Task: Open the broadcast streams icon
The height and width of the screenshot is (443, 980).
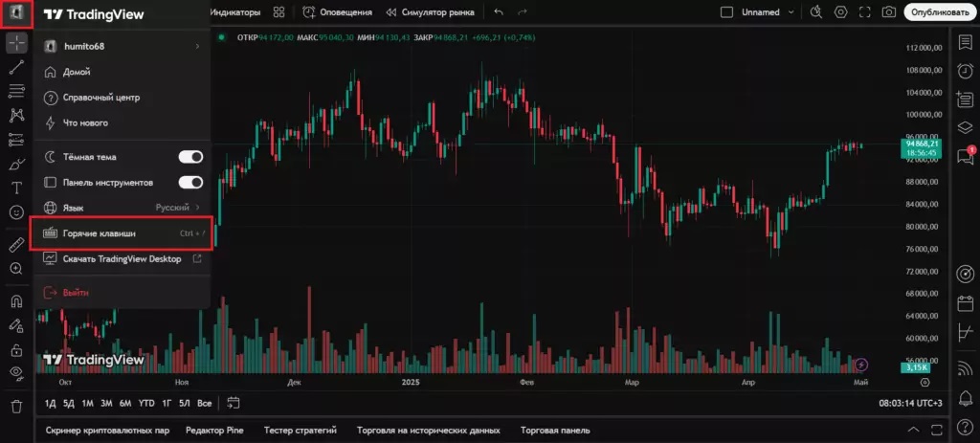Action: (x=966, y=368)
